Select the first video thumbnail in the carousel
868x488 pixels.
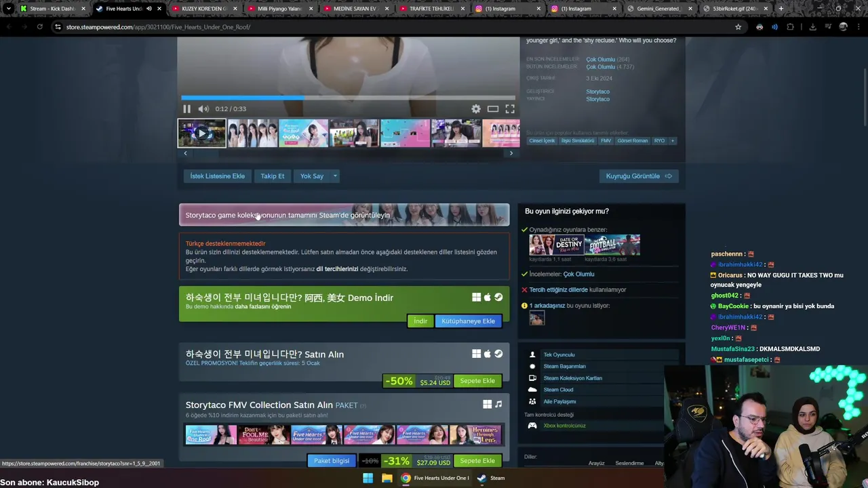tap(202, 134)
